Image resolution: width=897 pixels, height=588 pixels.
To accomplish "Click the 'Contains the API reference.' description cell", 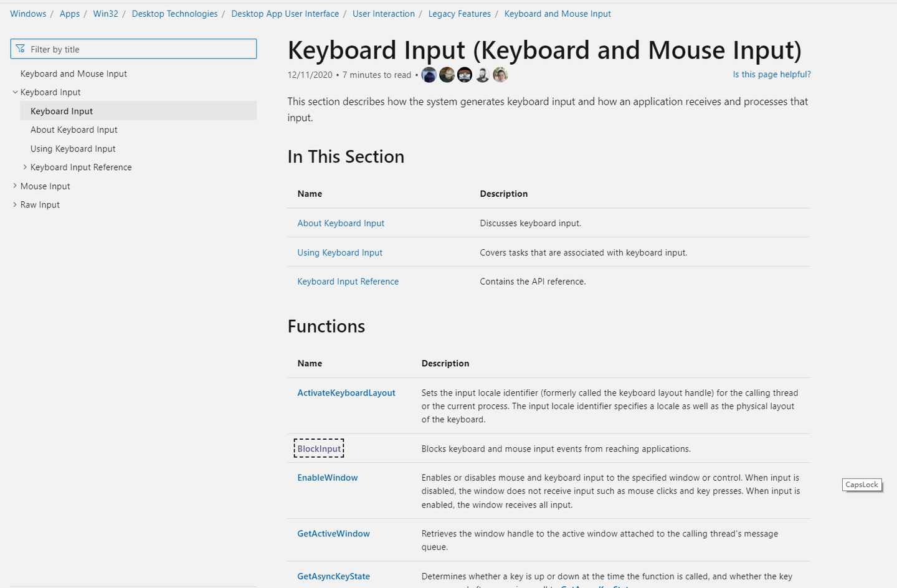I will tap(533, 282).
